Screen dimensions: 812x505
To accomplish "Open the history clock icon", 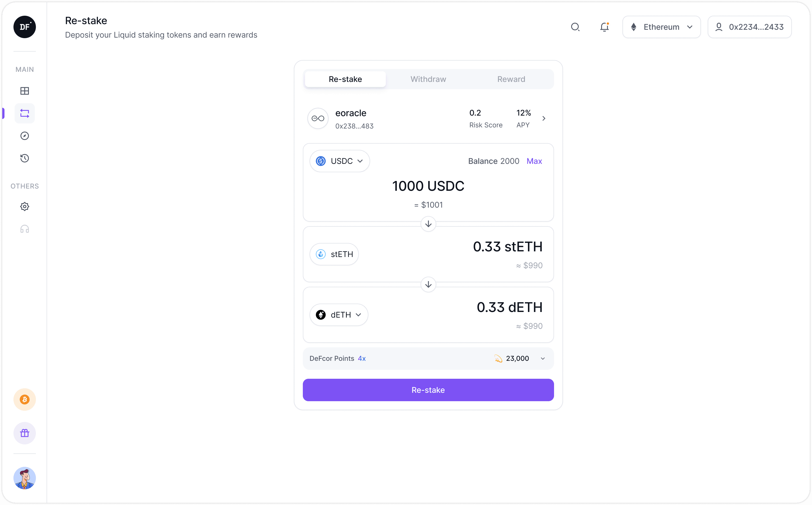I will (24, 158).
